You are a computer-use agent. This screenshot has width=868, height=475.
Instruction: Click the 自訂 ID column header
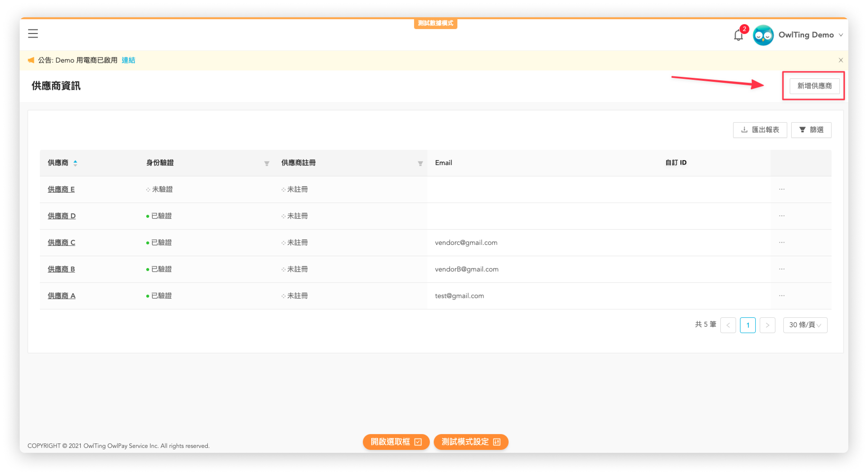tap(675, 163)
